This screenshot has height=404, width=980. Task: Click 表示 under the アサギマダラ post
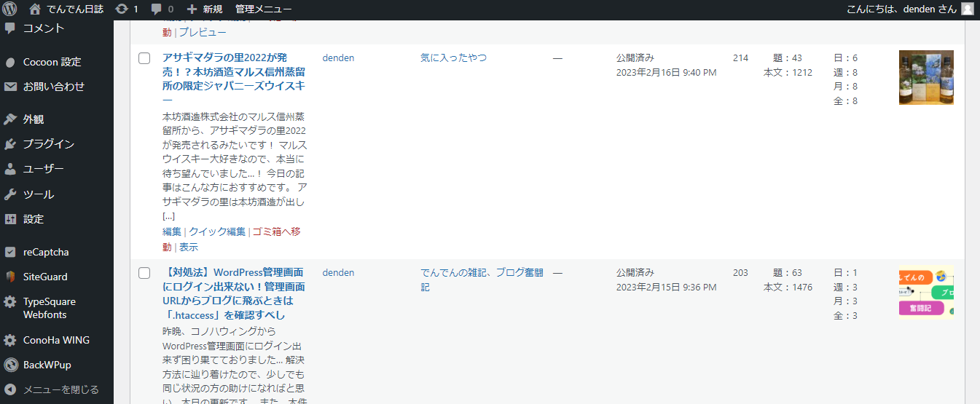click(x=189, y=247)
